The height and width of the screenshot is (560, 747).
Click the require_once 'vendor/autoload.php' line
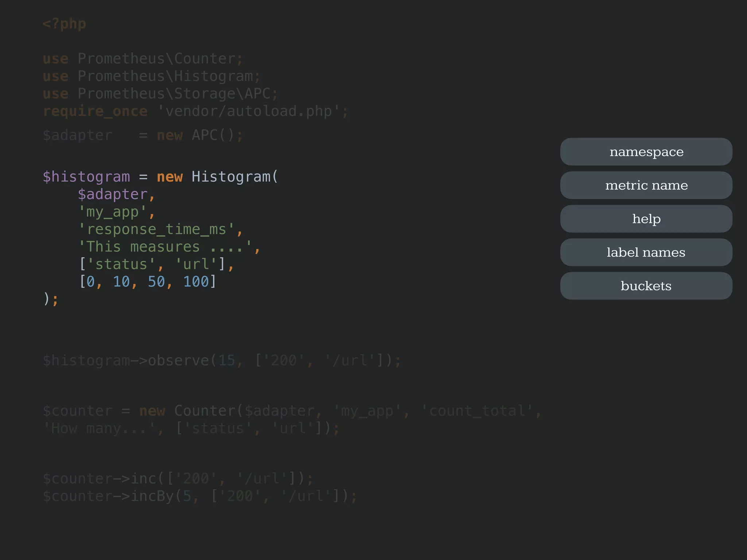[x=196, y=111]
